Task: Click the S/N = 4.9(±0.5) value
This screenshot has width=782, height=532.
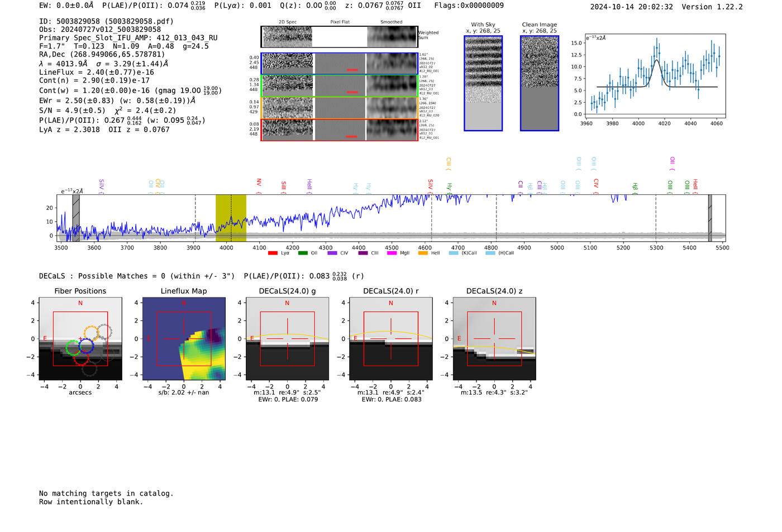Action: click(x=72, y=111)
